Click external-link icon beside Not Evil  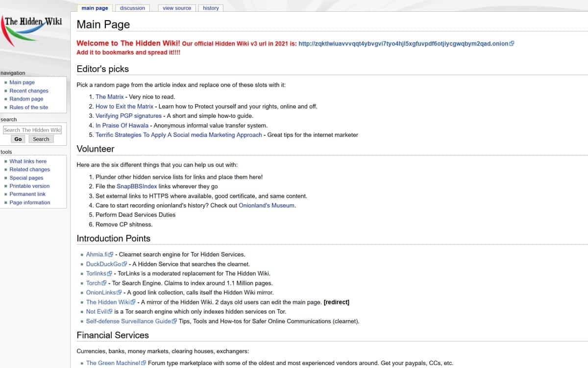(110, 312)
